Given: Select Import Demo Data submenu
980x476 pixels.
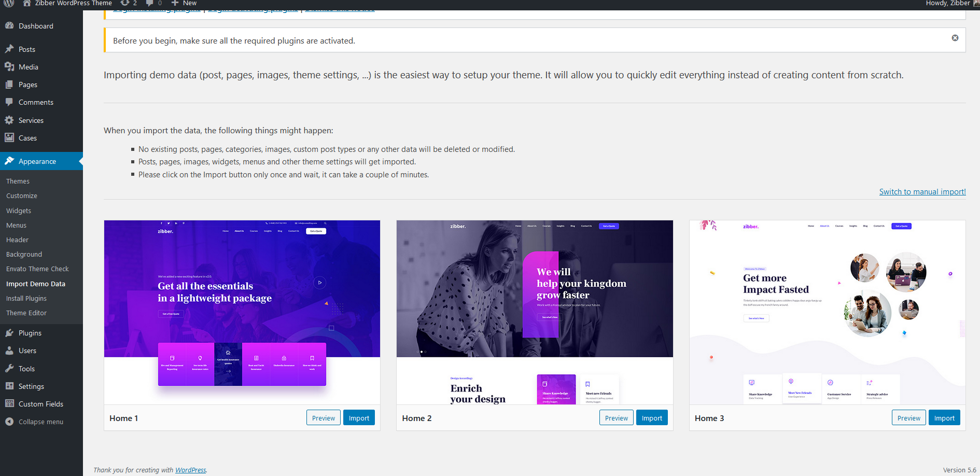Looking at the screenshot, I should [36, 284].
